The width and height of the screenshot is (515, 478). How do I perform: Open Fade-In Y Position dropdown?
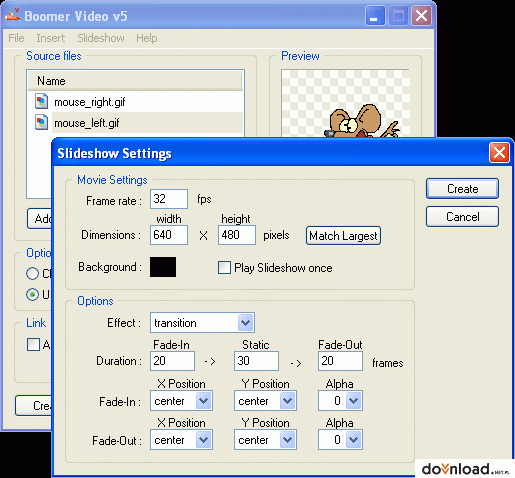tap(287, 401)
